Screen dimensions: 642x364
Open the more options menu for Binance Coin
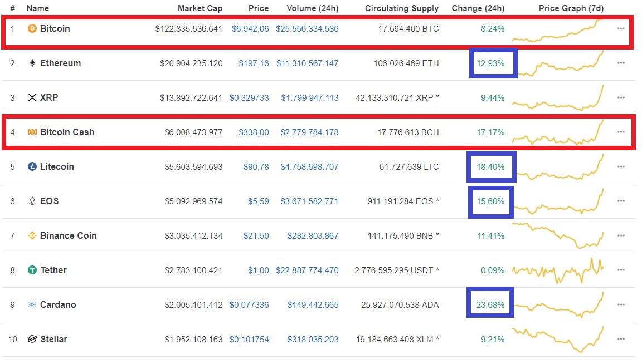coord(621,235)
